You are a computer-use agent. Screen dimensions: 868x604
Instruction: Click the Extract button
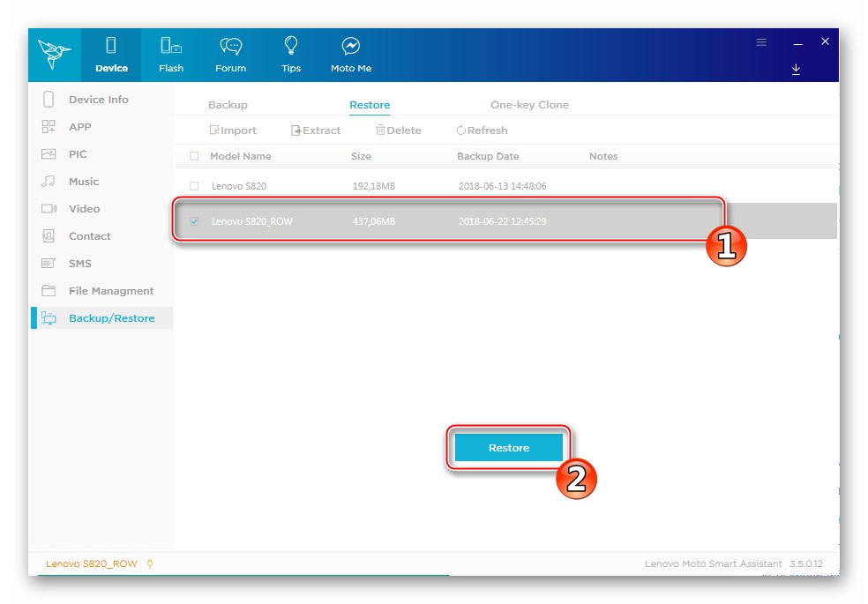pyautogui.click(x=316, y=130)
